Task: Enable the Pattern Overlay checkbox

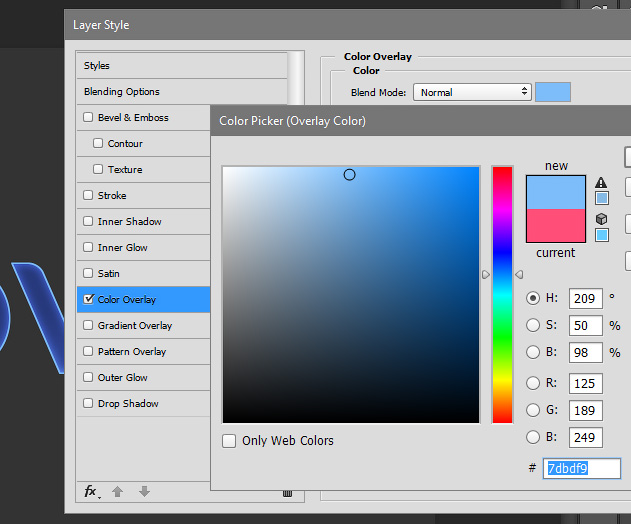Action: pos(88,351)
